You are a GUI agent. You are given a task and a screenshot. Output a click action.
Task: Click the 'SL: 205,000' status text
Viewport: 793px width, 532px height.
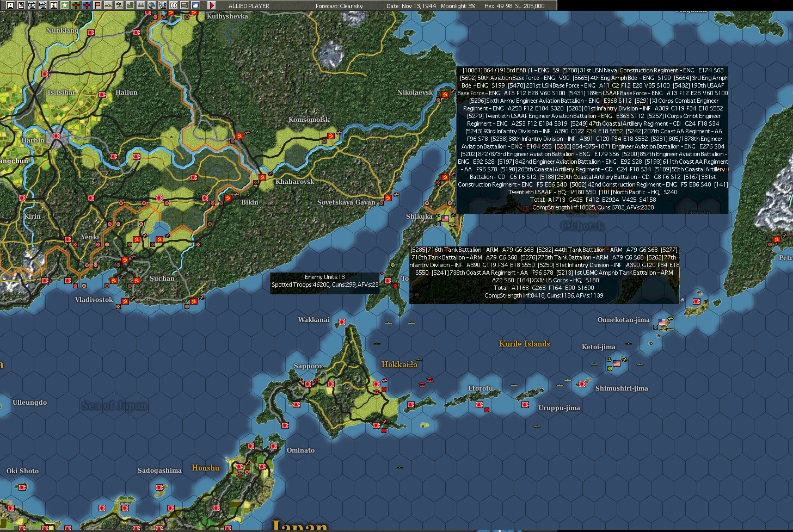coord(530,6)
